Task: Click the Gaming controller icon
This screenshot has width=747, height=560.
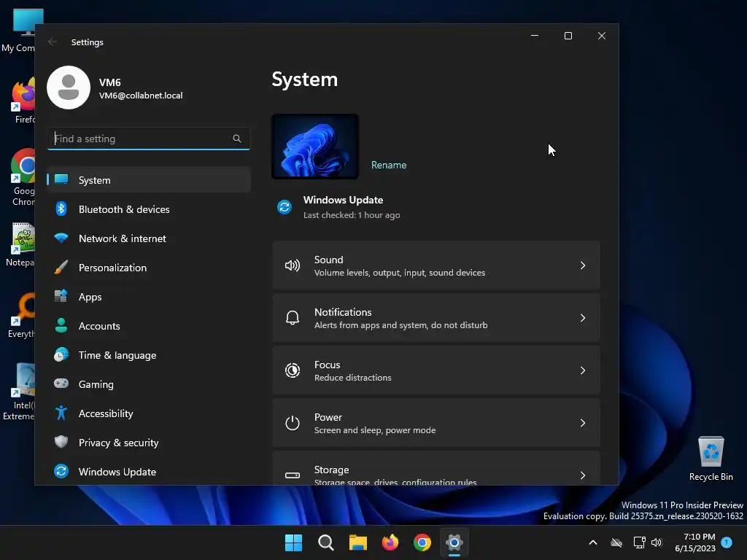Action: click(x=61, y=384)
